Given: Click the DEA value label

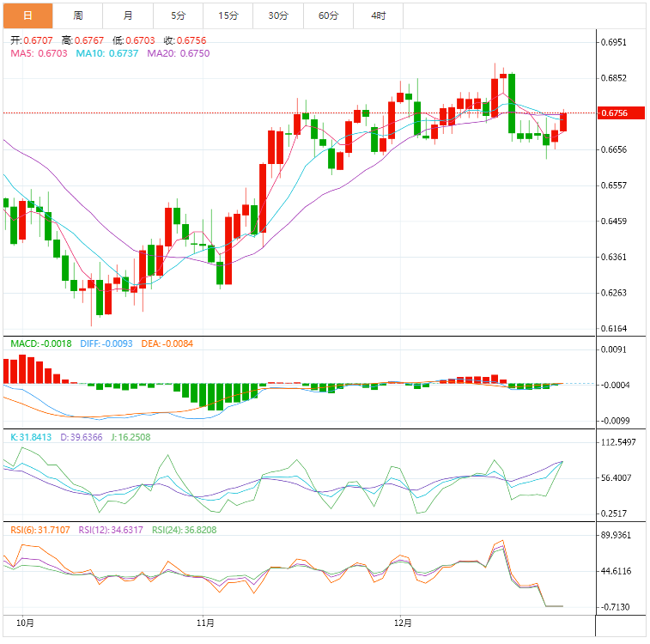Looking at the screenshot, I should tap(166, 344).
